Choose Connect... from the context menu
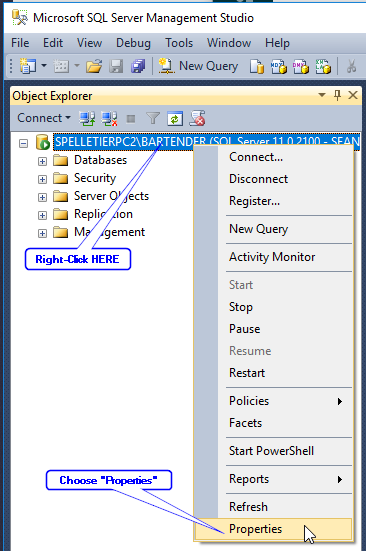366x551 pixels. pos(273,157)
